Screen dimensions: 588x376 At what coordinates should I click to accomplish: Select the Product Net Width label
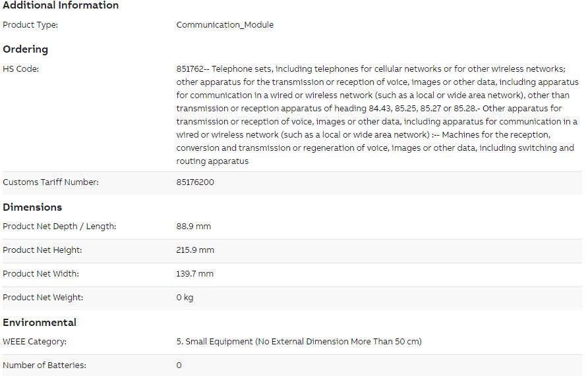pyautogui.click(x=41, y=274)
